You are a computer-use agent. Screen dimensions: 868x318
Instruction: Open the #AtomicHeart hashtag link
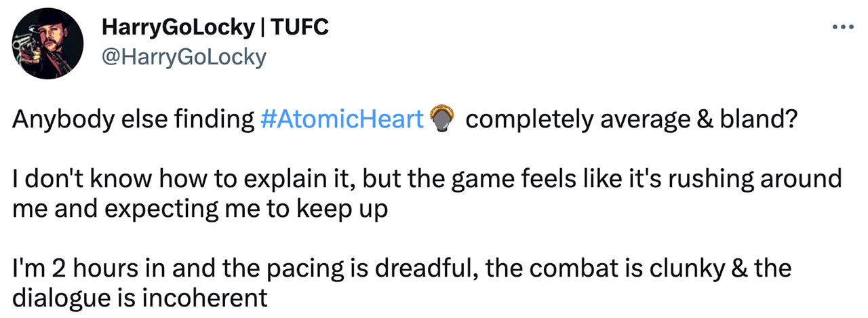click(x=342, y=120)
